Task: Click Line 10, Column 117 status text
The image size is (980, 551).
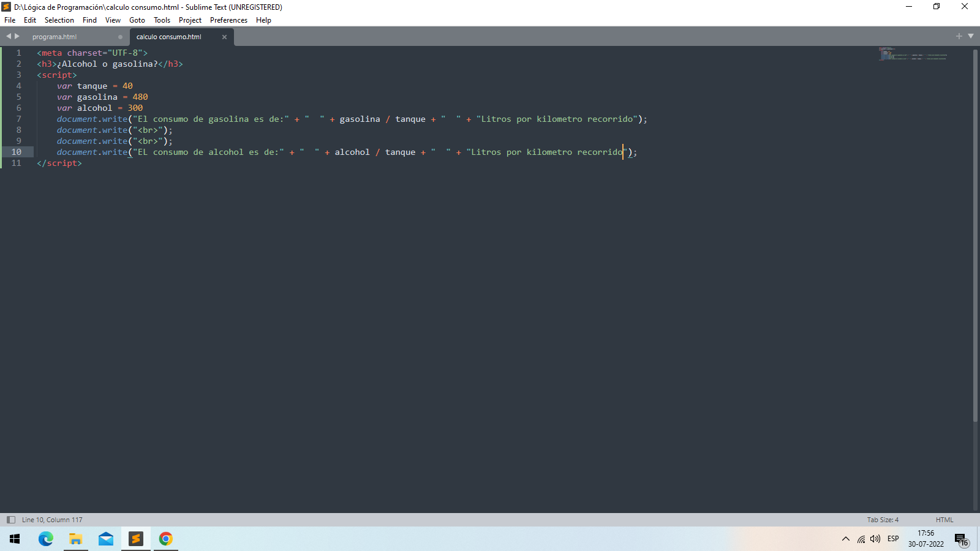Action: 52,520
